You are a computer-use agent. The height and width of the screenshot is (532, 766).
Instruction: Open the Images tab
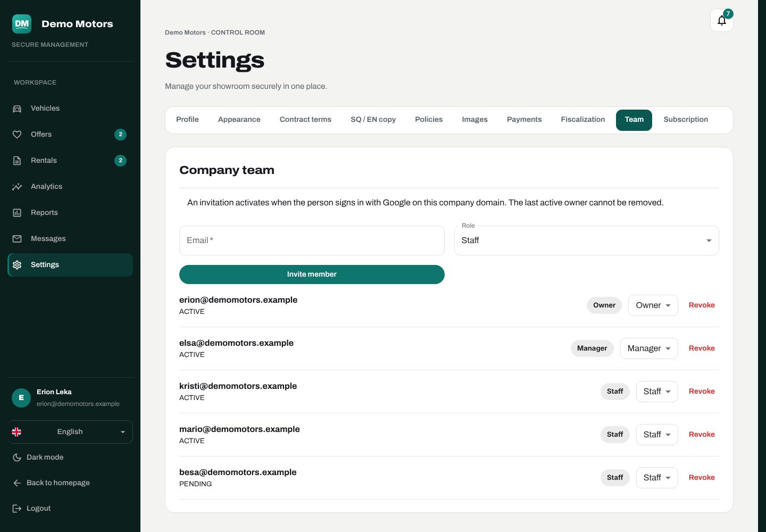click(x=474, y=120)
